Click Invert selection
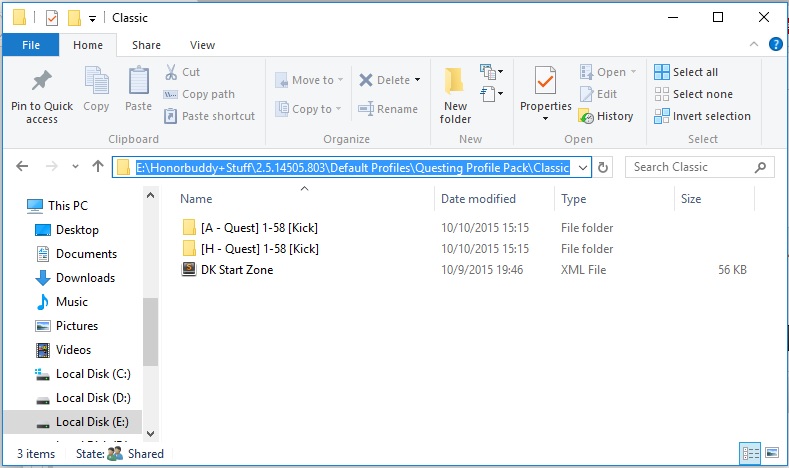 (x=702, y=116)
